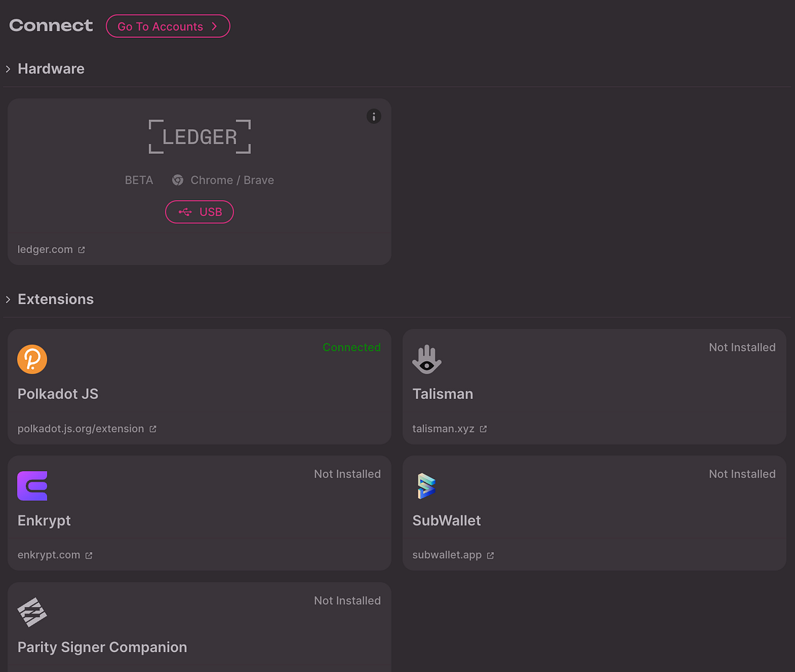Select the Talisman wallet icon
The image size is (795, 672).
pyautogui.click(x=427, y=359)
